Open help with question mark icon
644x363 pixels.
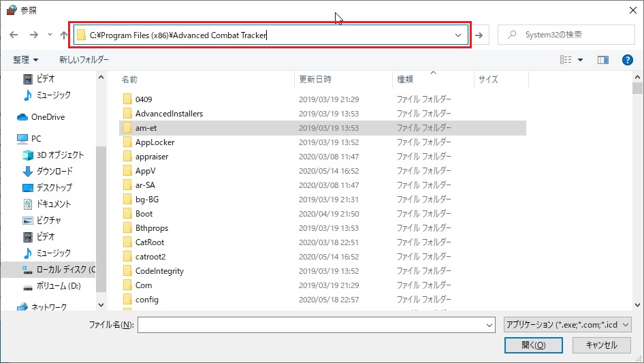click(627, 60)
